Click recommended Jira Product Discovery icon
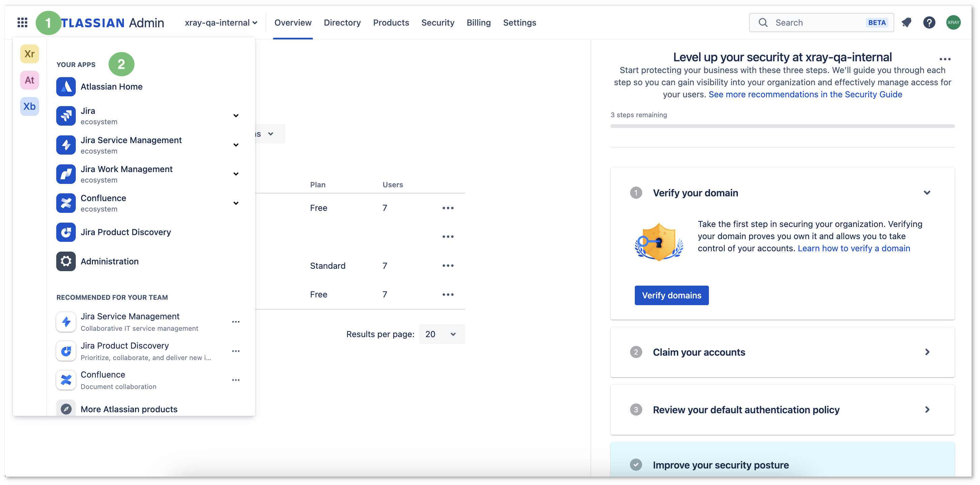 [66, 351]
